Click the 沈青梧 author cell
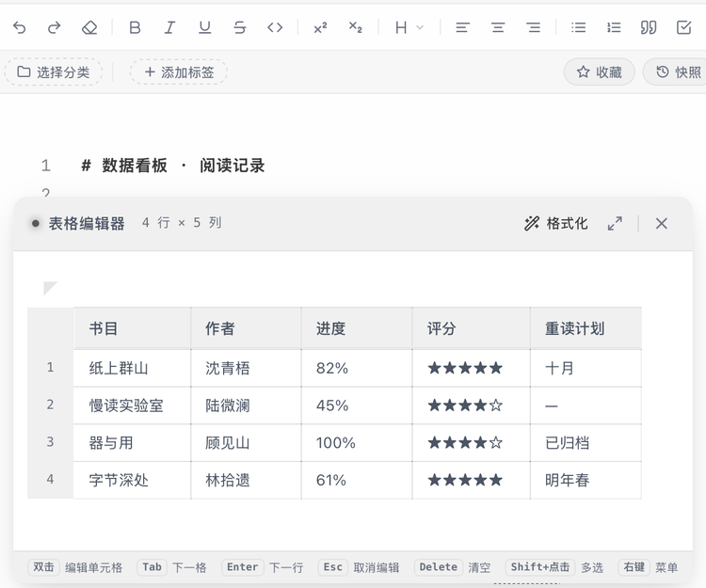The height and width of the screenshot is (588, 706). pos(246,368)
